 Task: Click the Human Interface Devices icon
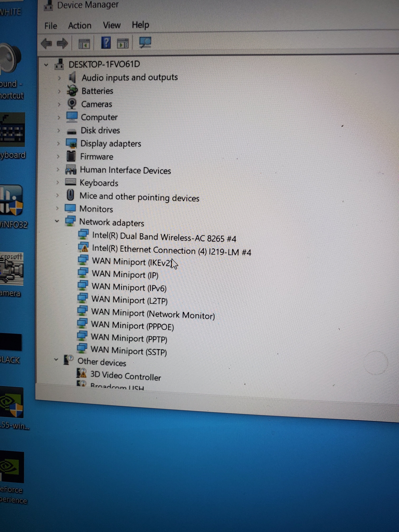(71, 169)
